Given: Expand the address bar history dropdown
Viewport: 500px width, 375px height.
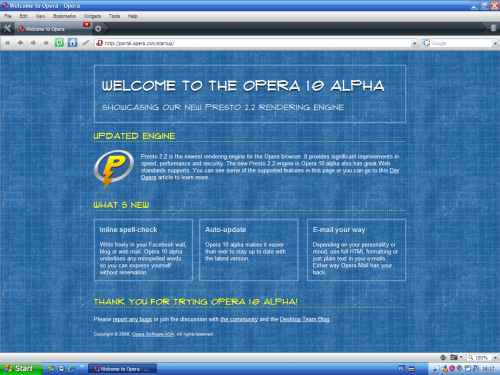Looking at the screenshot, I should tap(414, 43).
